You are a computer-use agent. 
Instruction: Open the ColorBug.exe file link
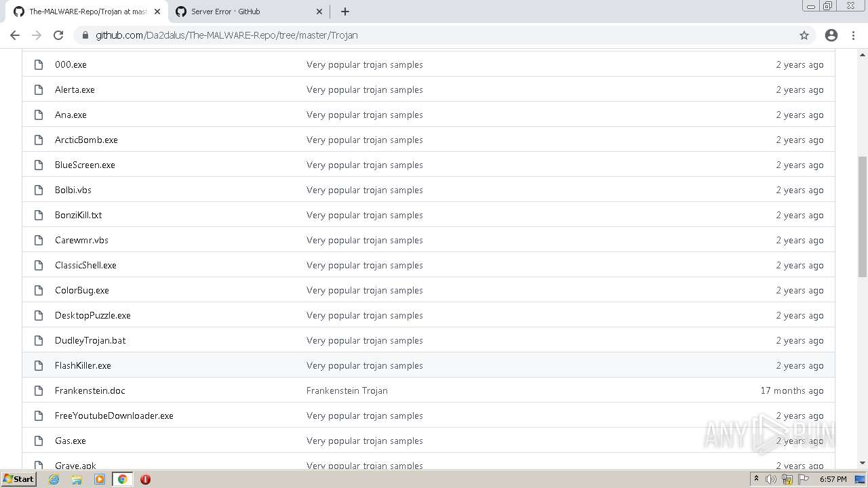pos(82,290)
